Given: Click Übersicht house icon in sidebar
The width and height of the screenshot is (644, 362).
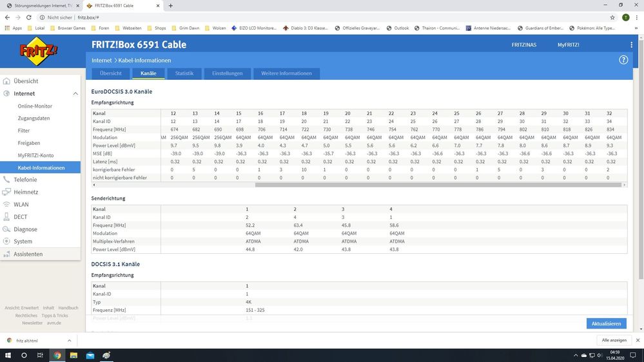Looking at the screenshot, I should tap(6, 81).
